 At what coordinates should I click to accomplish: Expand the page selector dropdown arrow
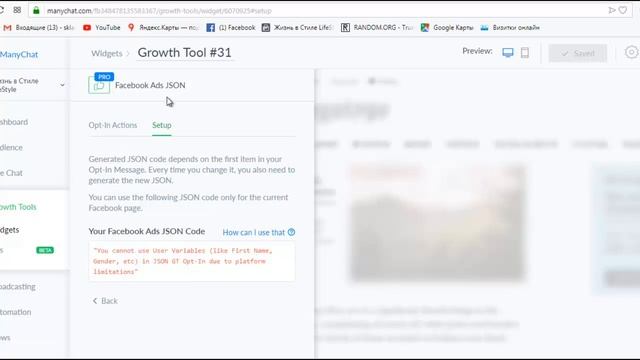coord(62,85)
